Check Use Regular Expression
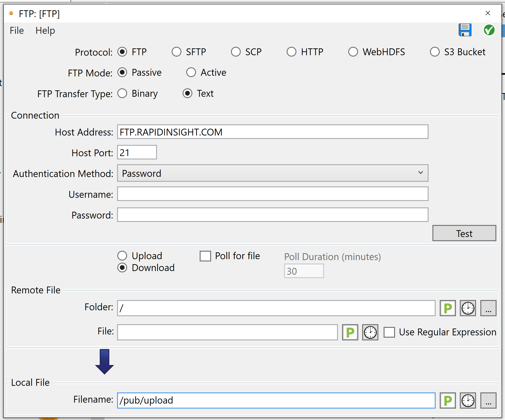This screenshot has width=505, height=420. (389, 332)
